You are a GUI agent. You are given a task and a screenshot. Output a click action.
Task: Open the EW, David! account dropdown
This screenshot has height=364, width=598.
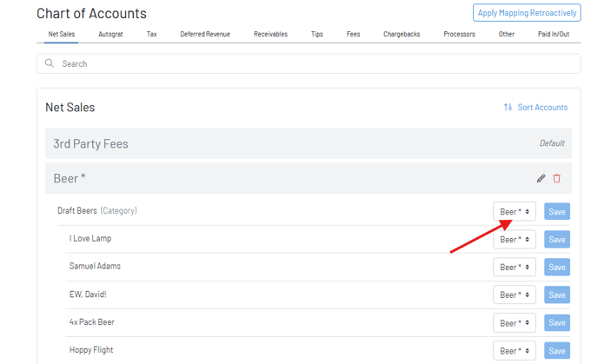coord(515,295)
